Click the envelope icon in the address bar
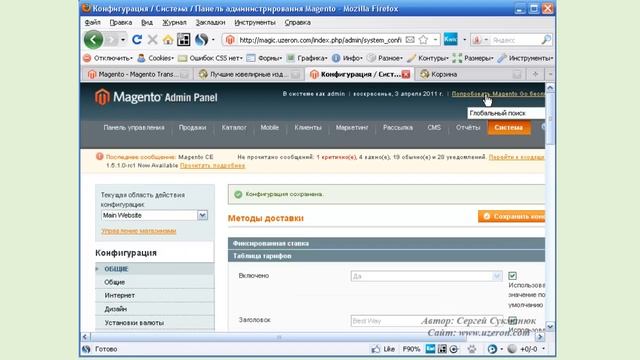This screenshot has width=640, height=360. [410, 40]
